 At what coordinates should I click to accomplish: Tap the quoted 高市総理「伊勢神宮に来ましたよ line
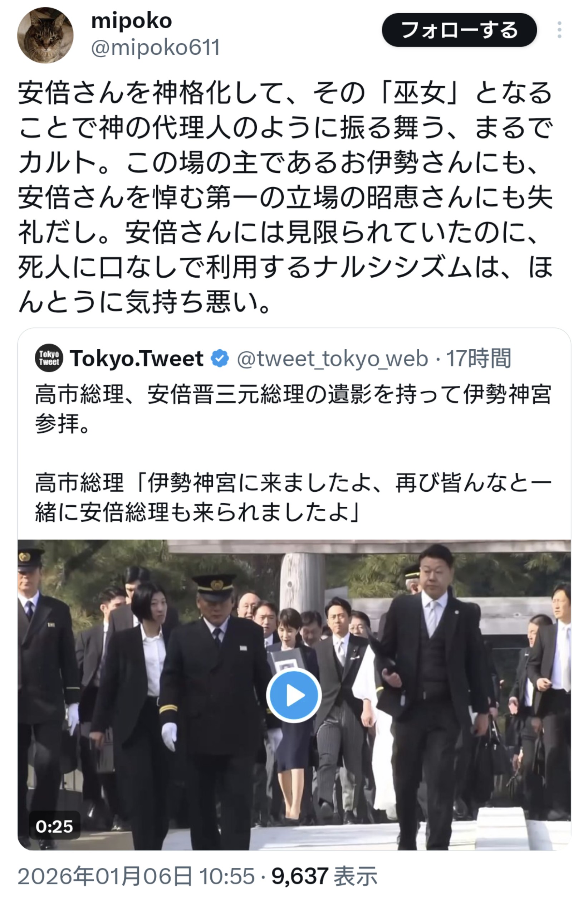(293, 497)
